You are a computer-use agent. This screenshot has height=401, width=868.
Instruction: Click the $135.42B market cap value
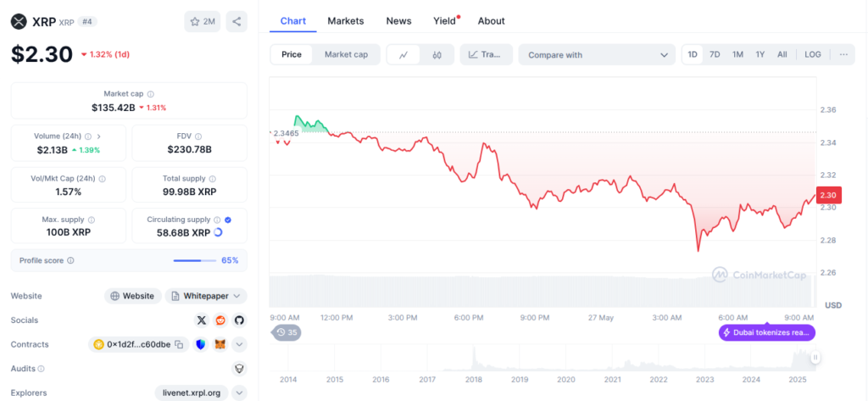[x=114, y=108]
